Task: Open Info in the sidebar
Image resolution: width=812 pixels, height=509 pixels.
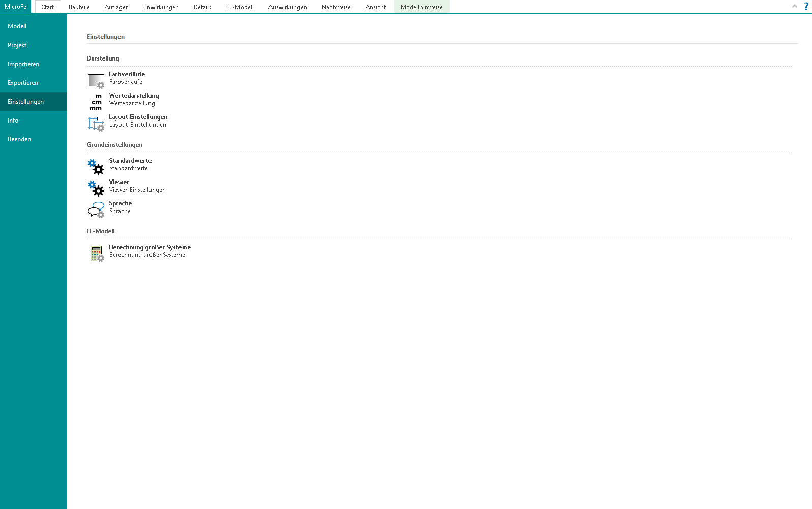Action: click(34, 121)
